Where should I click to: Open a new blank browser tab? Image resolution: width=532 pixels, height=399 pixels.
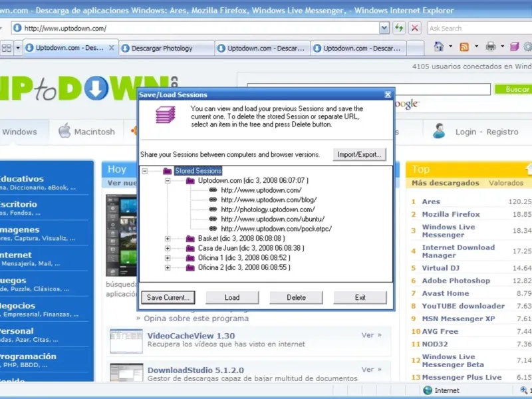(x=415, y=48)
